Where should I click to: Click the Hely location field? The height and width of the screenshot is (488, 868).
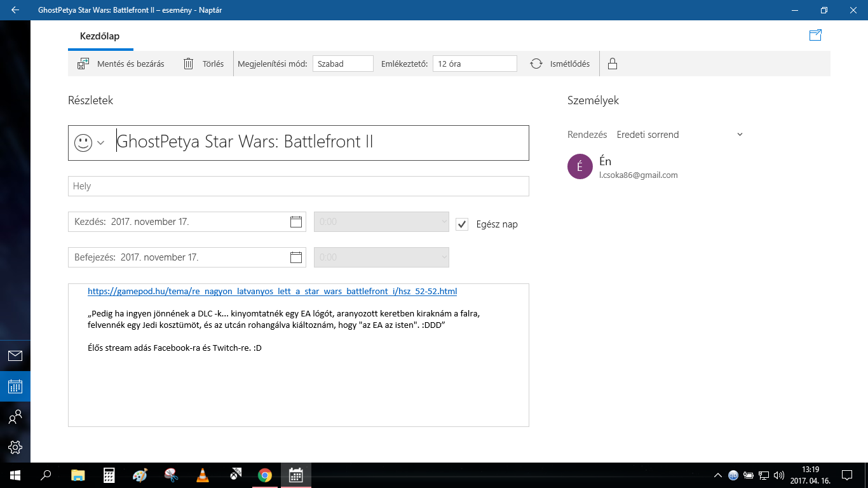pyautogui.click(x=298, y=186)
